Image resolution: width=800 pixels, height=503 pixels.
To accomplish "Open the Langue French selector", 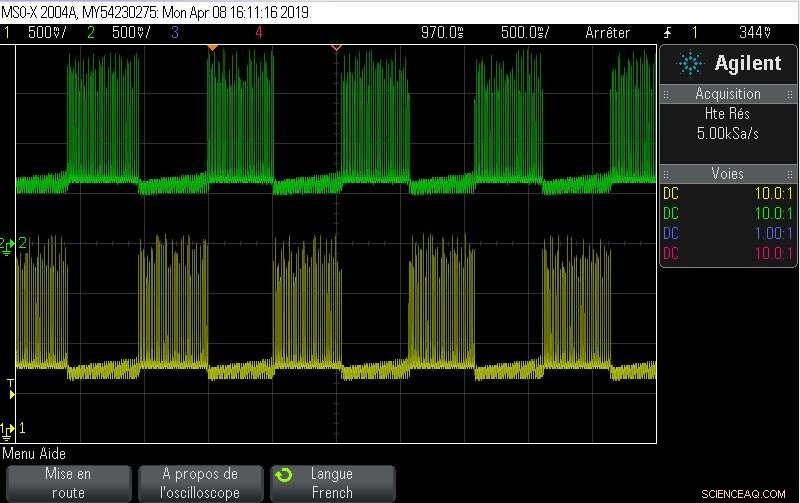I will pos(331,483).
